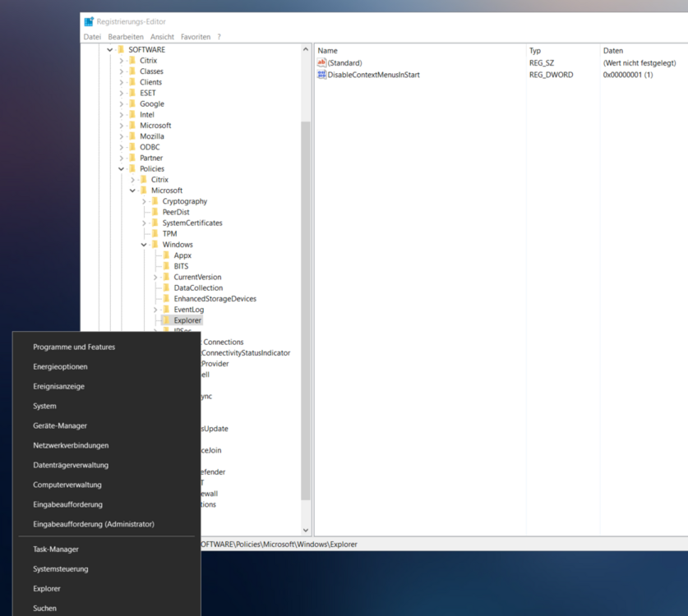Open Eingabeaufforderung (Administrator)
The image size is (688, 616).
(x=94, y=524)
